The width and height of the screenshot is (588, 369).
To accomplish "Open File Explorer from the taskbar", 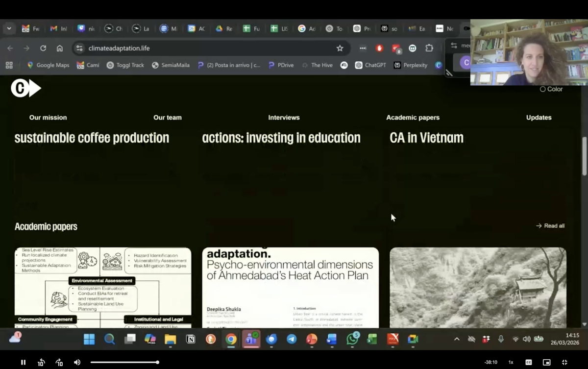I will (170, 339).
